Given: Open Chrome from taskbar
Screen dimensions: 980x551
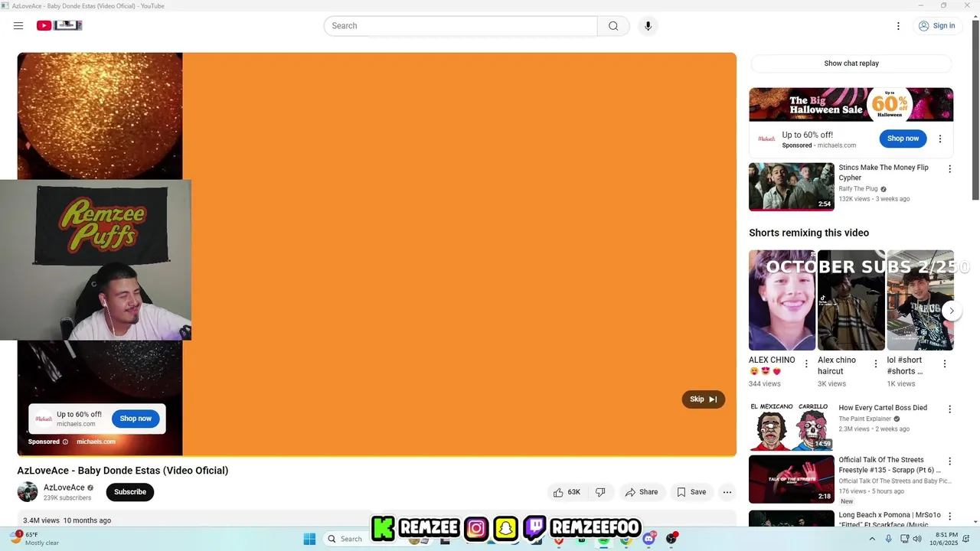Looking at the screenshot, I should (x=626, y=539).
